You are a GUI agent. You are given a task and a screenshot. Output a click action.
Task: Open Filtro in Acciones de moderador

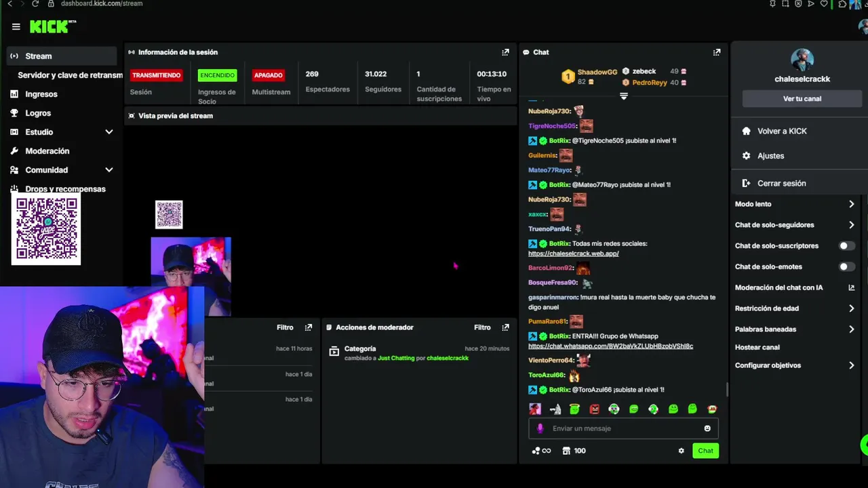482,327
